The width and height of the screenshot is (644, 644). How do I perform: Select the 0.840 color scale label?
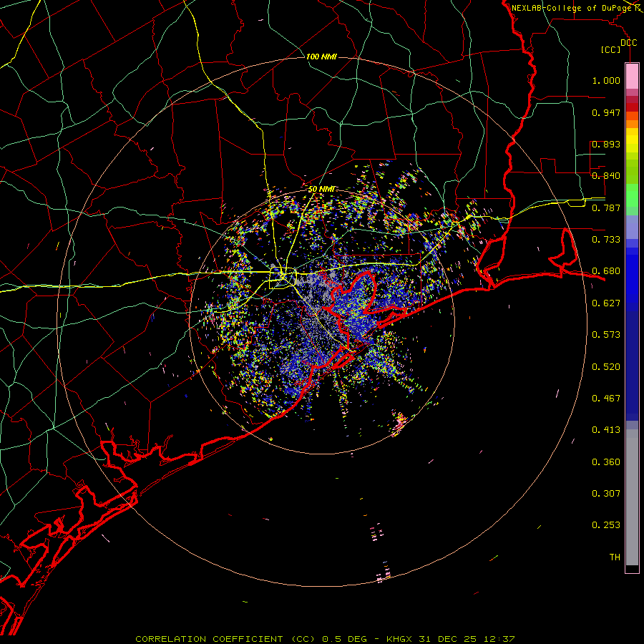[606, 176]
